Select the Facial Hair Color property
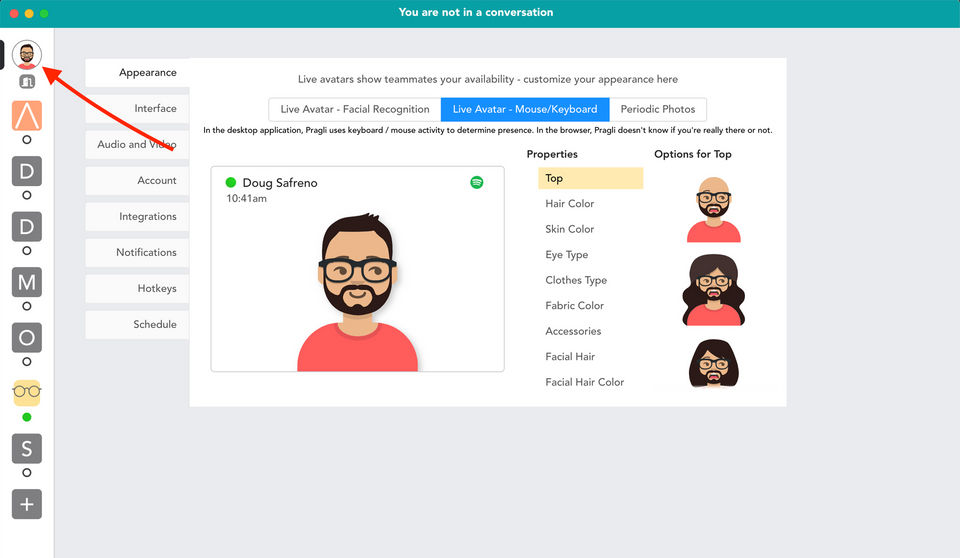960x558 pixels. pos(585,382)
